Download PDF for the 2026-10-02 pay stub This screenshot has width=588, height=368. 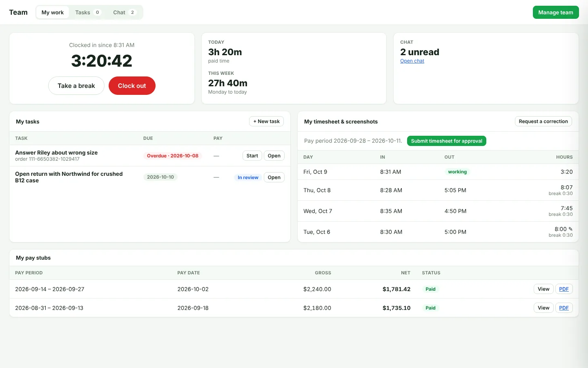564,289
